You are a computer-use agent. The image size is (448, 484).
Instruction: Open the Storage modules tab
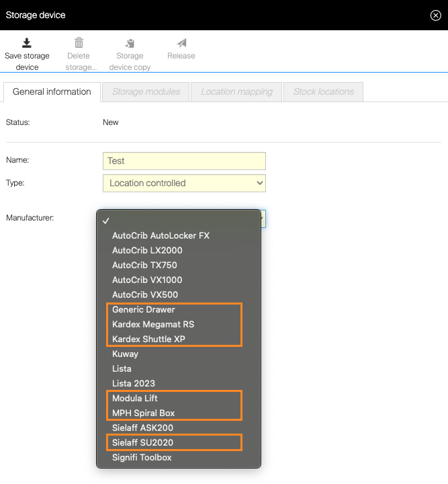click(146, 92)
